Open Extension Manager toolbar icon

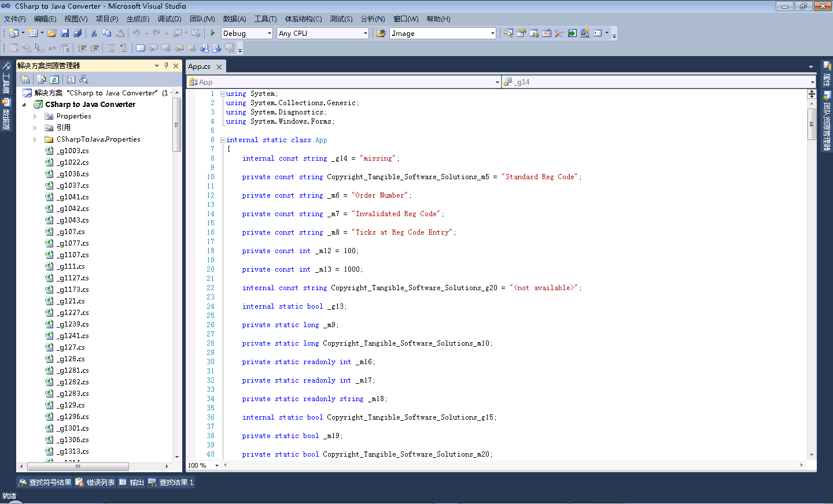[x=584, y=33]
